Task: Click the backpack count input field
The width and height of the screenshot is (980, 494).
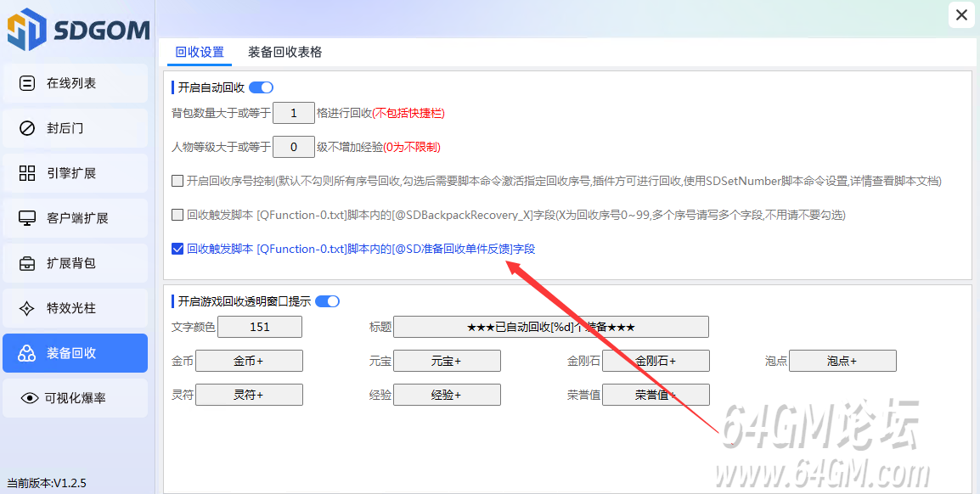Action: pos(294,113)
